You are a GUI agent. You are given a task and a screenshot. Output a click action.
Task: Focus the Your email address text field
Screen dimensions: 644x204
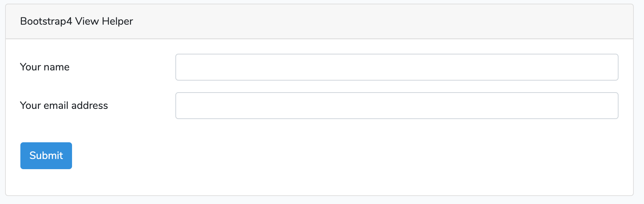[397, 106]
